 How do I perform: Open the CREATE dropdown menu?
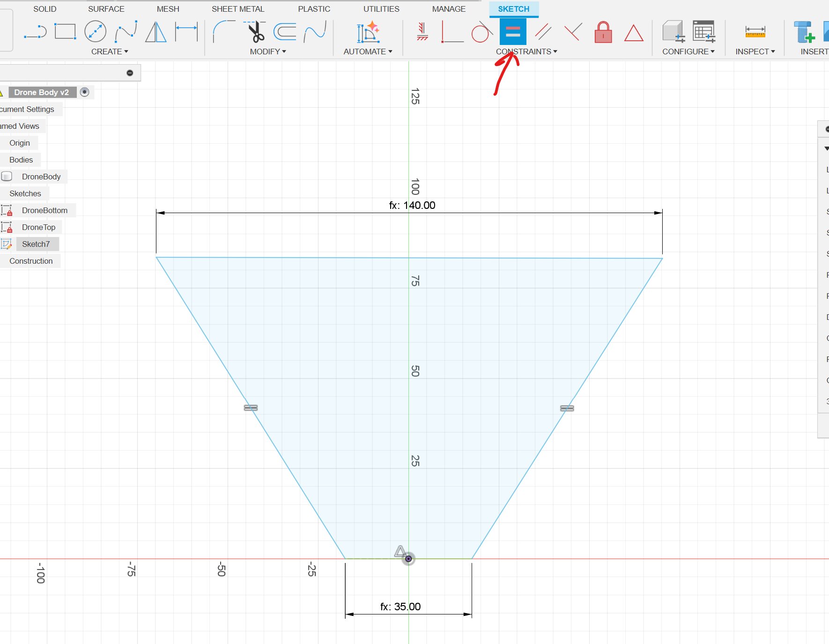(110, 52)
